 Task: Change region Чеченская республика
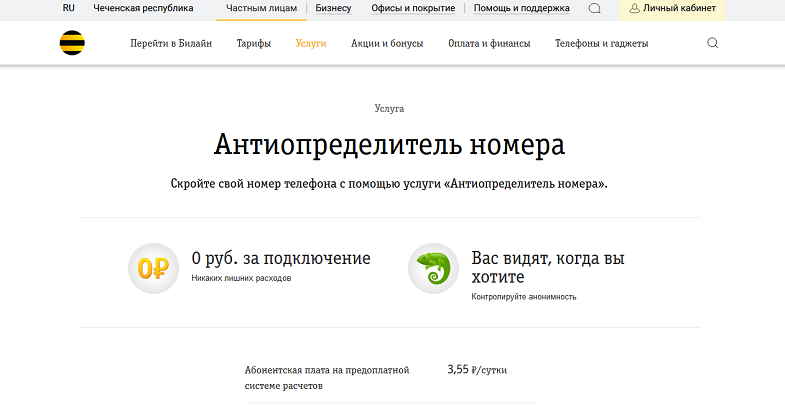tap(143, 8)
